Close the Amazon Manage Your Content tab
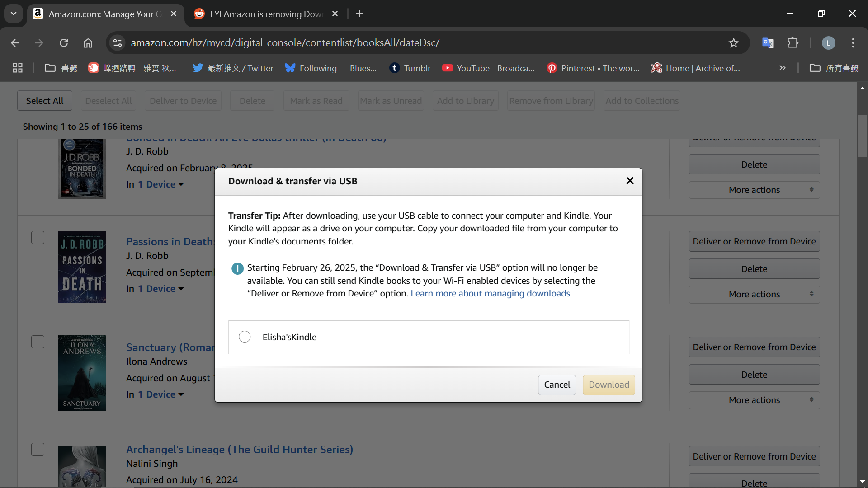The height and width of the screenshot is (488, 868). pos(174,14)
